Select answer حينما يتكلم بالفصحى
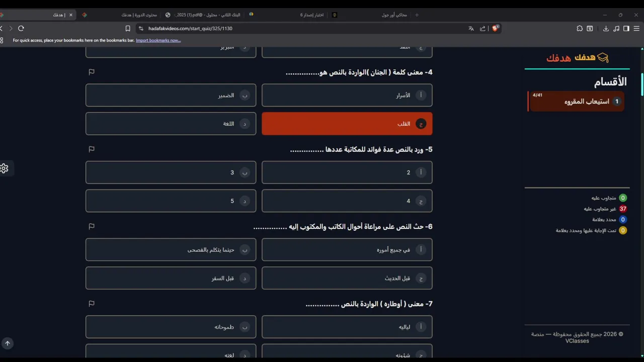 click(x=171, y=250)
